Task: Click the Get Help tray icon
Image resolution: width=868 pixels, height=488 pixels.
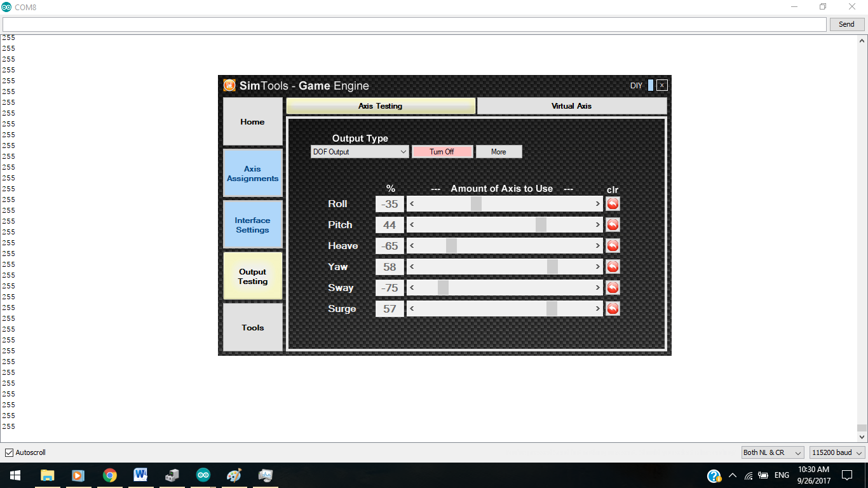Action: tap(714, 475)
